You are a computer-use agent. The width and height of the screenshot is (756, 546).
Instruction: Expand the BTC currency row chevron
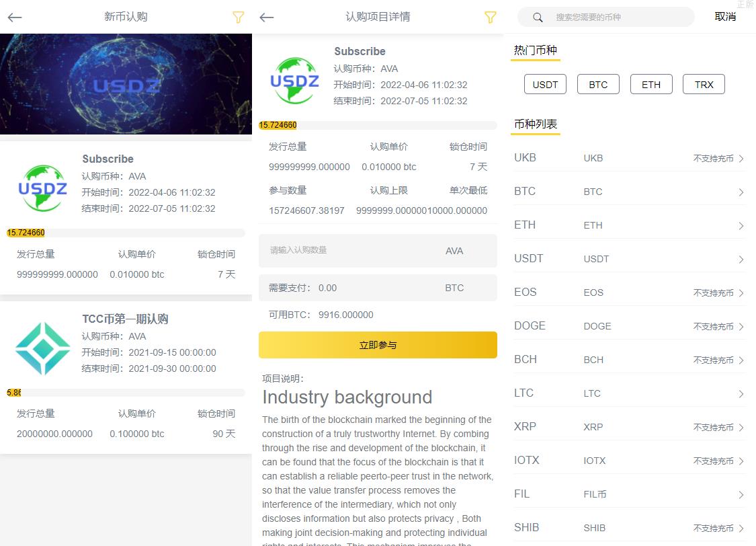(x=741, y=192)
